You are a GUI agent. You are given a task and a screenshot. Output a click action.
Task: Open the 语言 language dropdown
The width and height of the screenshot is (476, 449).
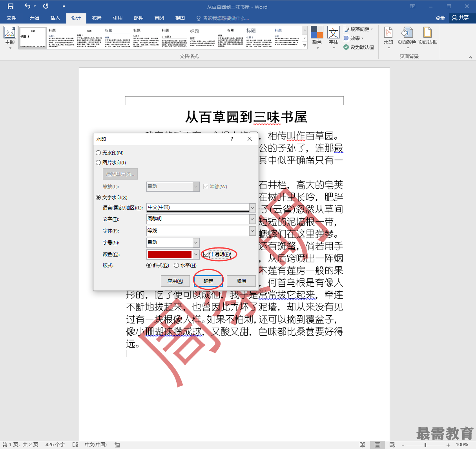click(x=252, y=208)
